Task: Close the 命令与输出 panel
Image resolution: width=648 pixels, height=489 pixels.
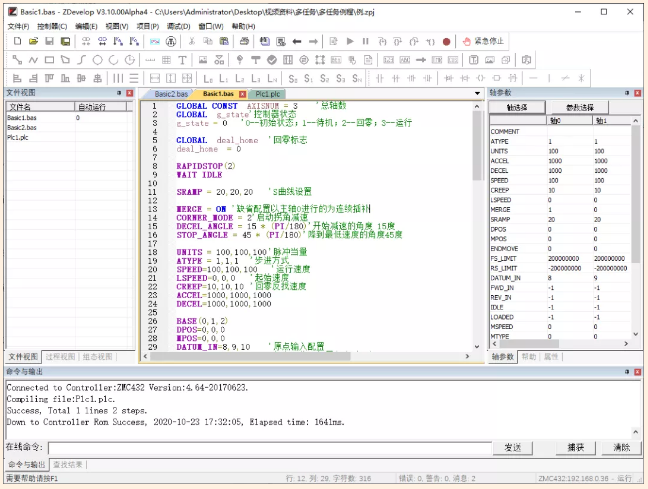Action: (x=638, y=372)
